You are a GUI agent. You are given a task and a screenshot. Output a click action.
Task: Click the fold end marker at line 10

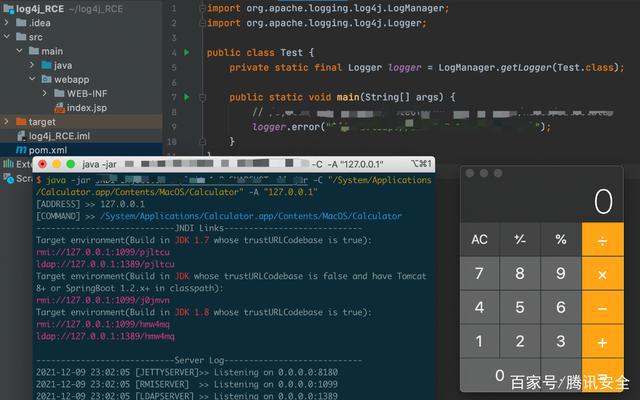pos(202,141)
